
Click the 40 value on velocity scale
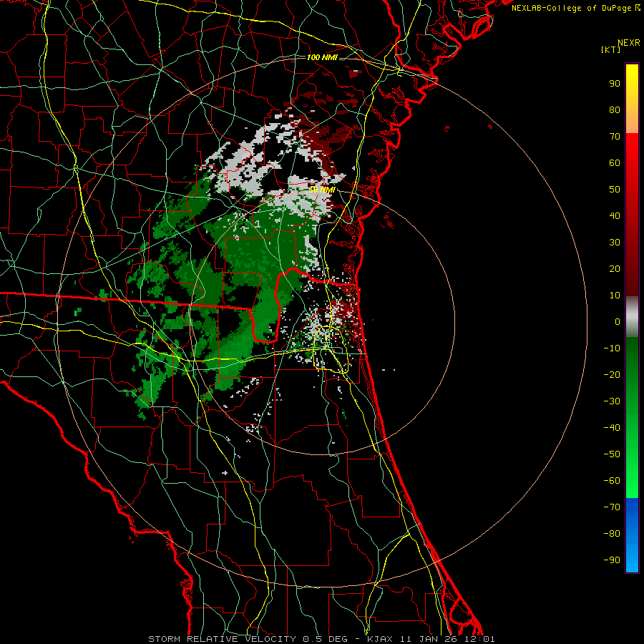pyautogui.click(x=615, y=215)
